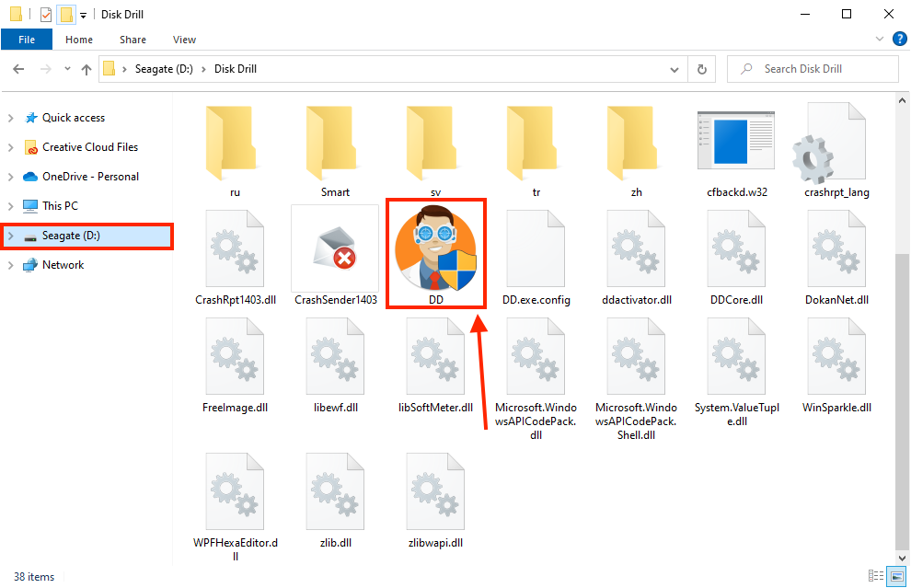
Task: Click the Properties quick access toolbar icon
Action: (46, 14)
